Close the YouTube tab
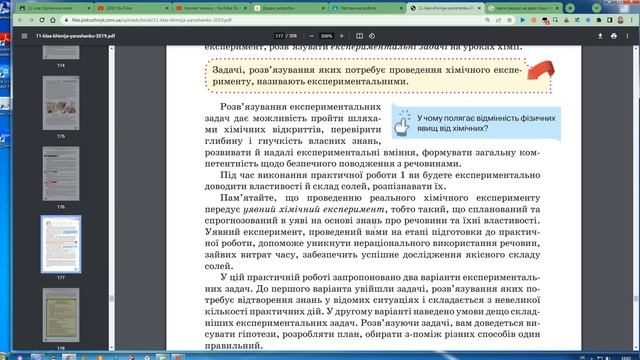The height and width of the screenshot is (360, 640). click(167, 8)
